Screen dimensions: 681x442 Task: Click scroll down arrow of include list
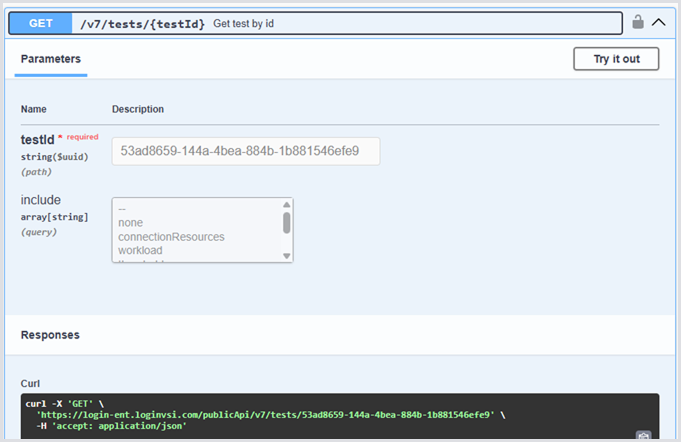[x=287, y=256]
